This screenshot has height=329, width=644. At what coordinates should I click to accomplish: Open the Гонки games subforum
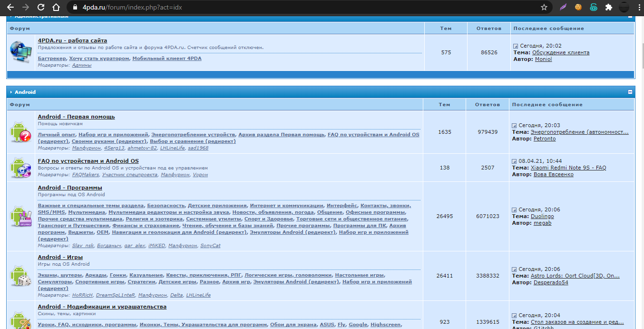[118, 275]
